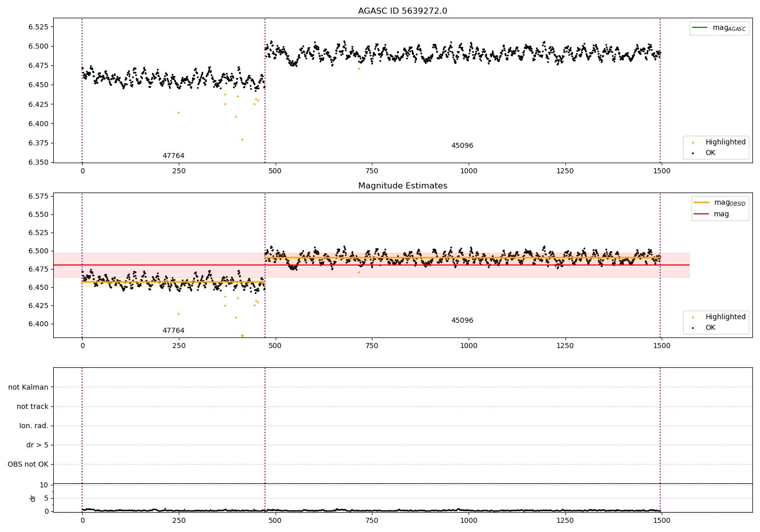The width and height of the screenshot is (760, 532).
Task: Click y tick '6.350' in top plot
Action: coord(39,163)
